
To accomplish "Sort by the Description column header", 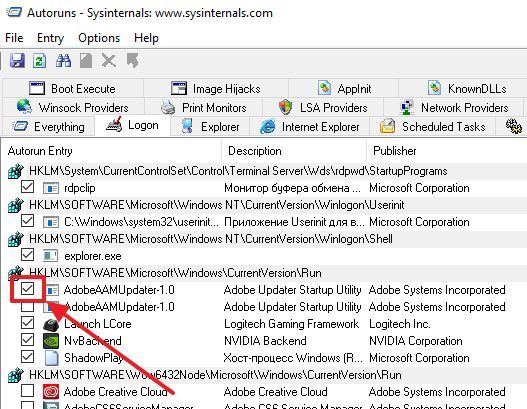I will point(255,151).
